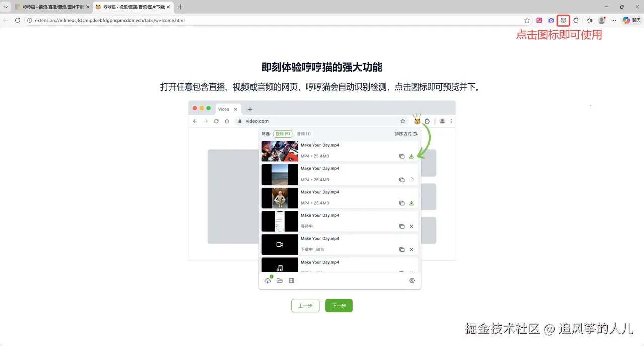The height and width of the screenshot is (346, 644).
Task: Select the 音频 (1) filter in demo
Action: click(304, 134)
